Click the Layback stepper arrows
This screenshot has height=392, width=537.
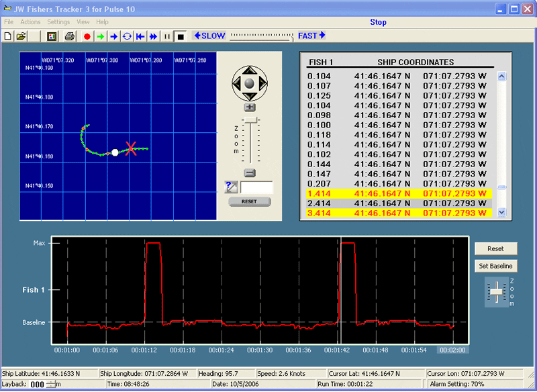[51, 385]
